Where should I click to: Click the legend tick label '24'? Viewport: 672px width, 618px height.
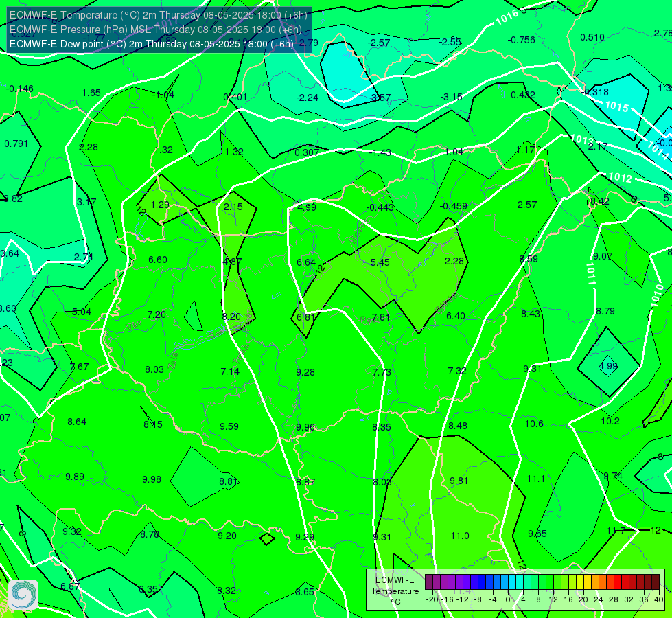[x=599, y=599]
